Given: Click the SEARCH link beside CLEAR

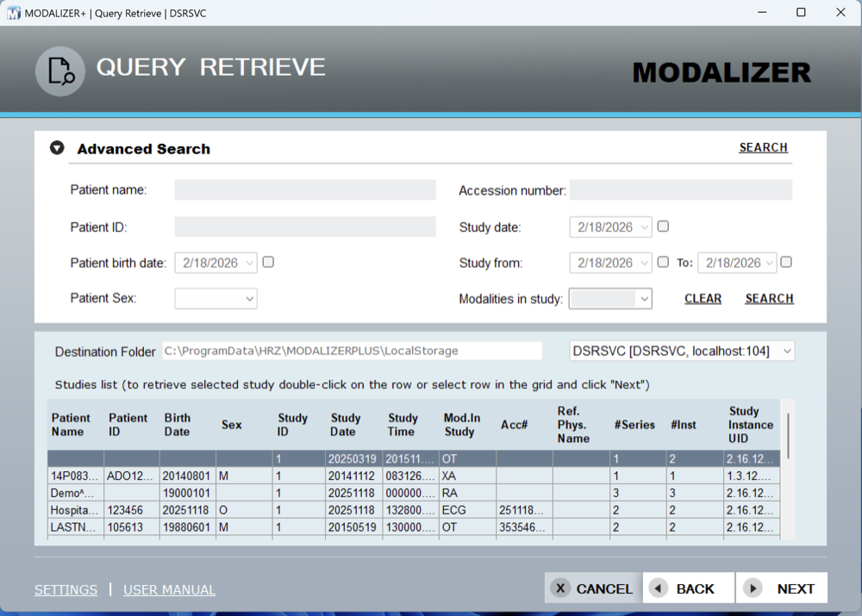Looking at the screenshot, I should 769,298.
